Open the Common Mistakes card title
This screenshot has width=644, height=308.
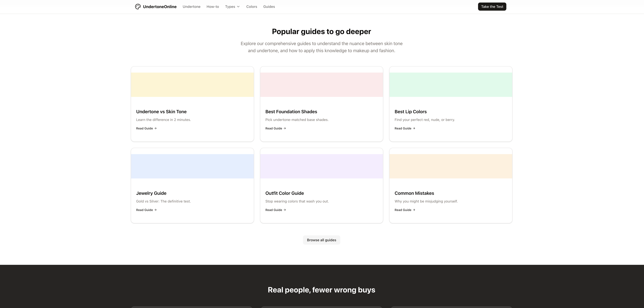point(414,193)
